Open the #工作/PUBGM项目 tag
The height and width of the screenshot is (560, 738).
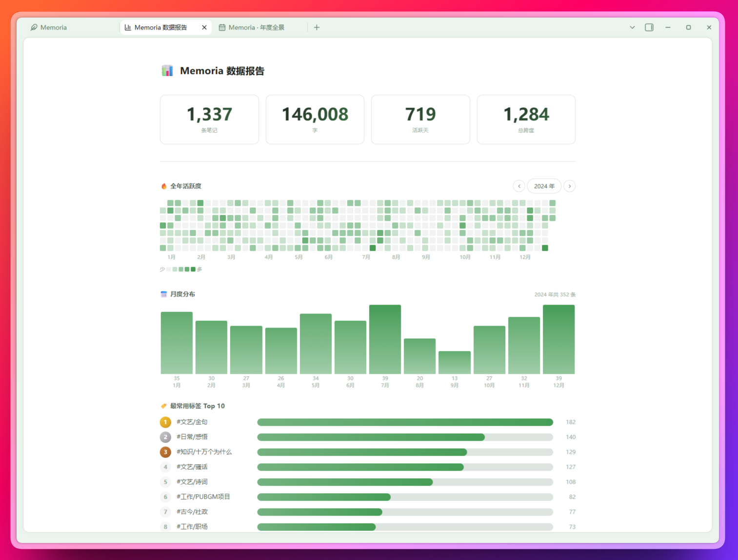[203, 497]
